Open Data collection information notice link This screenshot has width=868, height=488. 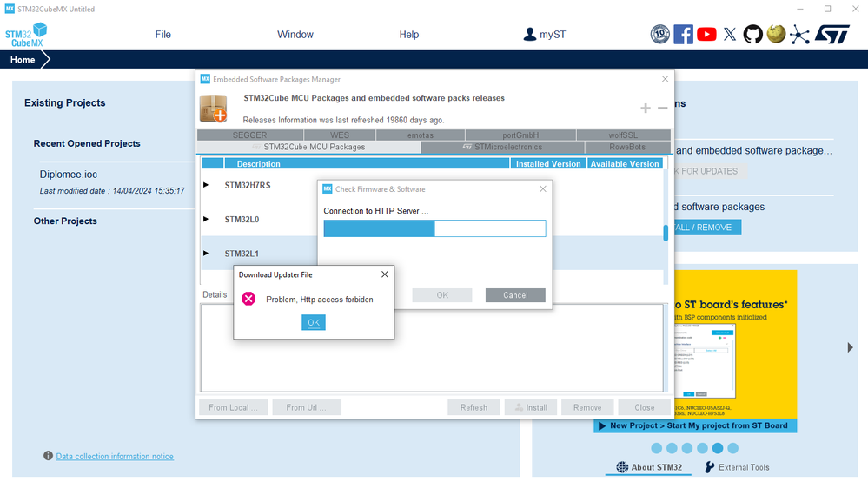pyautogui.click(x=115, y=457)
